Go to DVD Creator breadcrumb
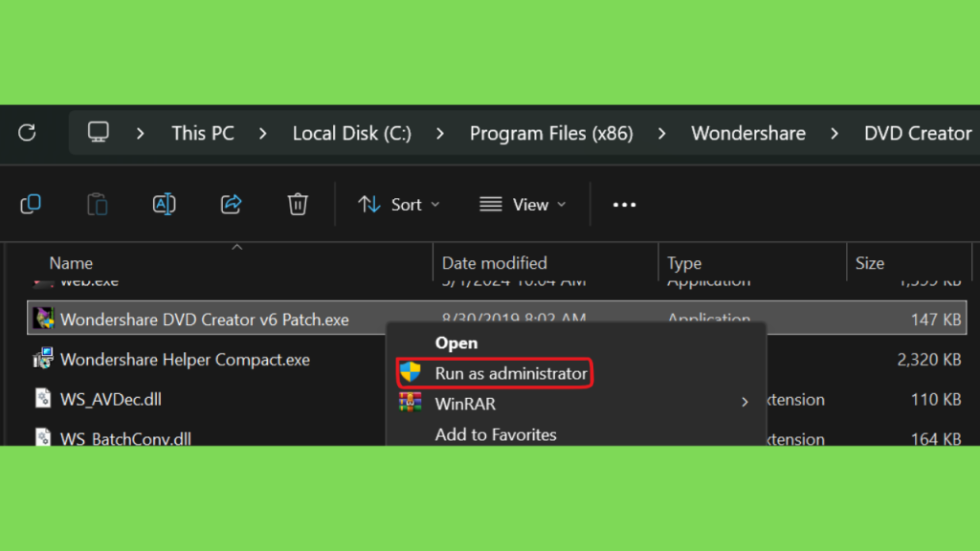This screenshot has width=980, height=551. point(918,133)
